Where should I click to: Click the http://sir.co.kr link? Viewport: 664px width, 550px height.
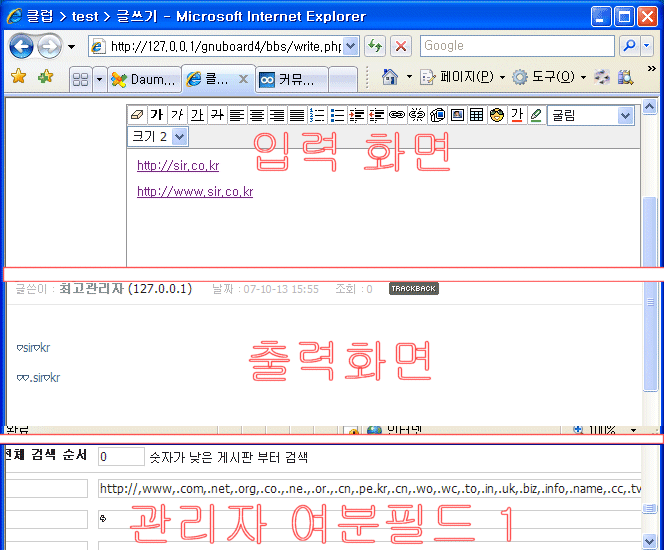click(178, 166)
